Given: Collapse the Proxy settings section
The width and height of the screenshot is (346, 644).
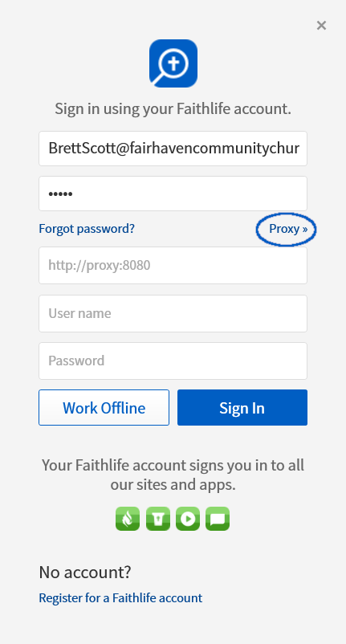Looking at the screenshot, I should (288, 229).
